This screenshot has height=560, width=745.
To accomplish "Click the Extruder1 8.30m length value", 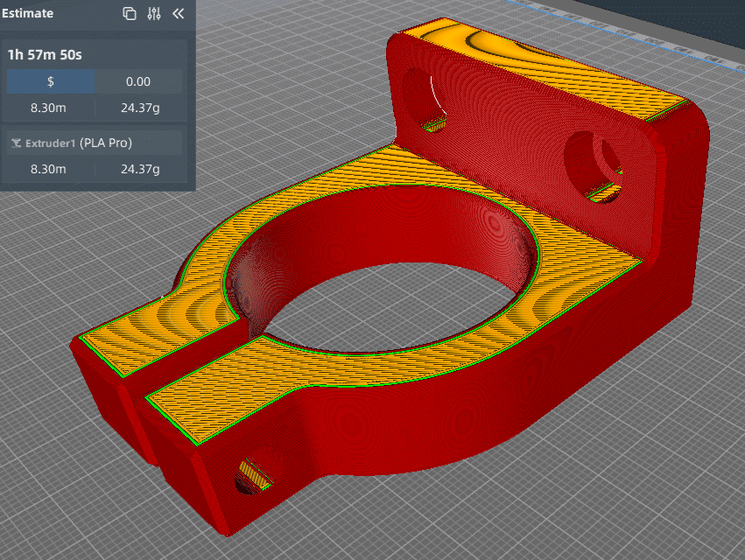I will pyautogui.click(x=48, y=169).
